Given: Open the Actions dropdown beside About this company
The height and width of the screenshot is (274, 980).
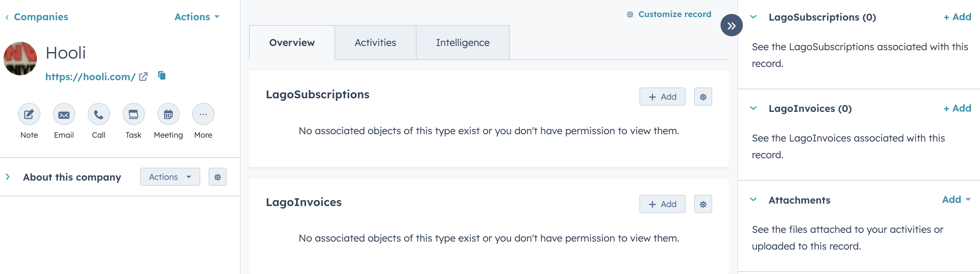Looking at the screenshot, I should coord(170,177).
